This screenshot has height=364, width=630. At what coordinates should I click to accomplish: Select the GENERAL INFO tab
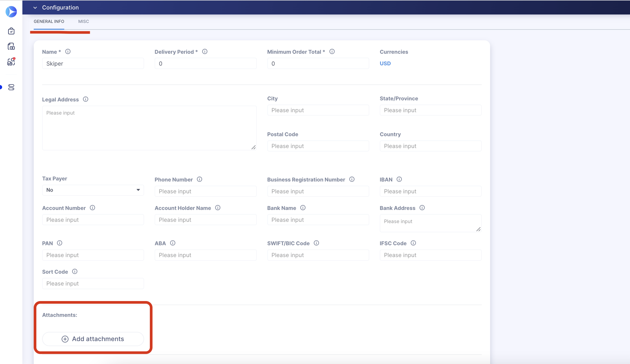49,21
